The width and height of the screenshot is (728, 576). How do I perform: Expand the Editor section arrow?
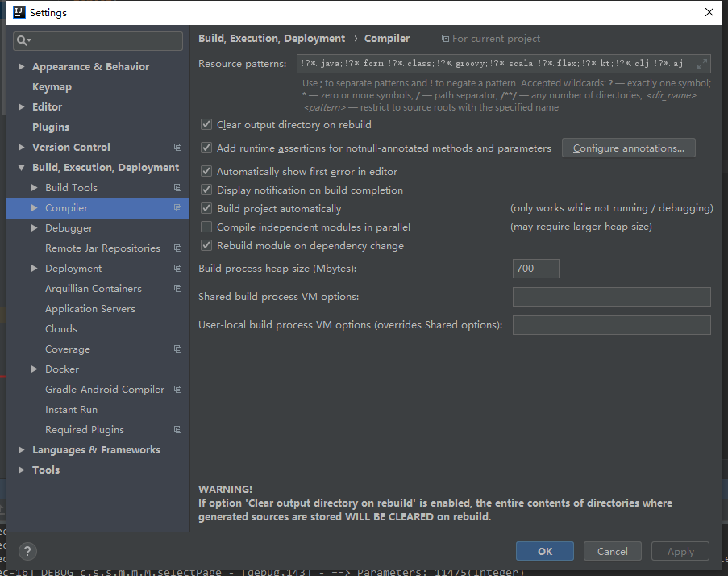click(21, 106)
